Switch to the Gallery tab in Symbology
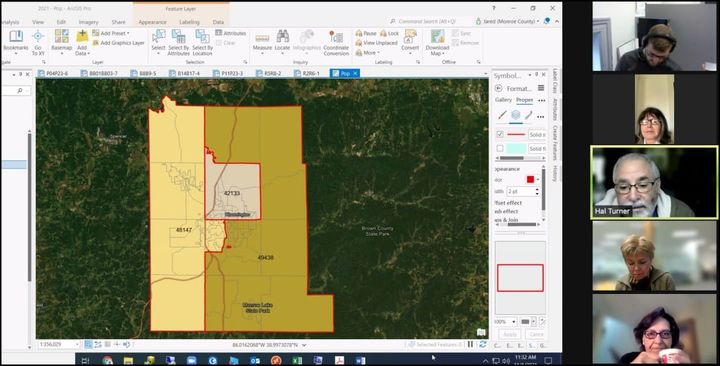The image size is (720, 366). (503, 100)
